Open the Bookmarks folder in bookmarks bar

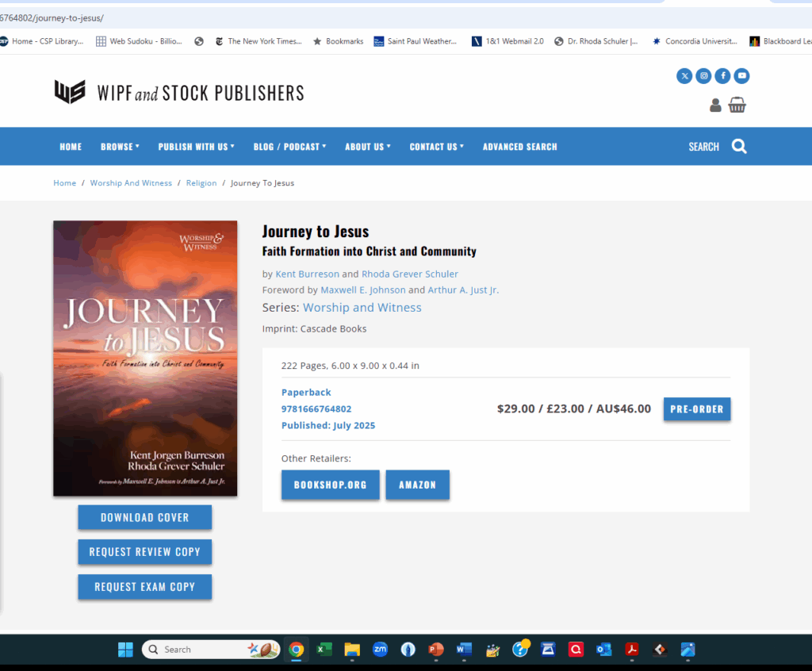coord(338,41)
